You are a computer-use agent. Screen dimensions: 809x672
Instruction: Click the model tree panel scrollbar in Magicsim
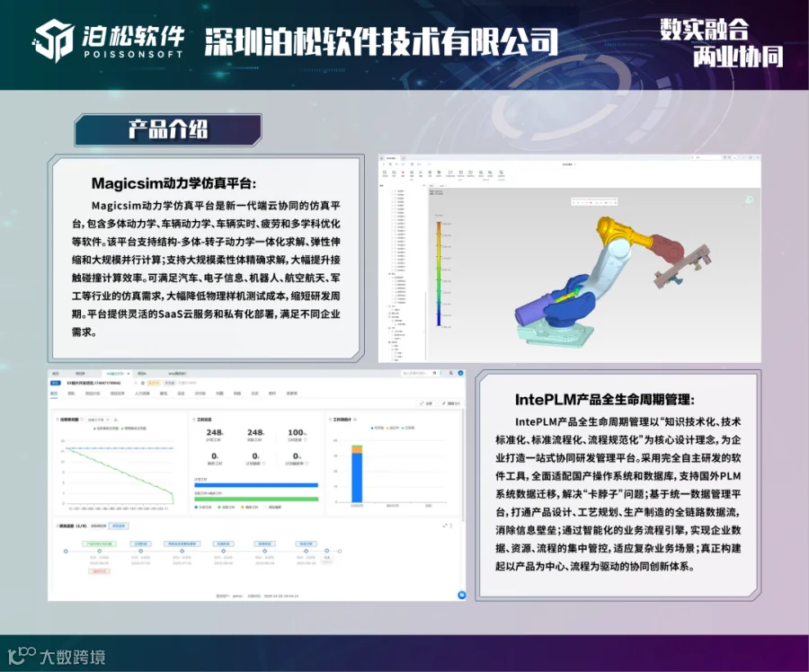(426, 325)
